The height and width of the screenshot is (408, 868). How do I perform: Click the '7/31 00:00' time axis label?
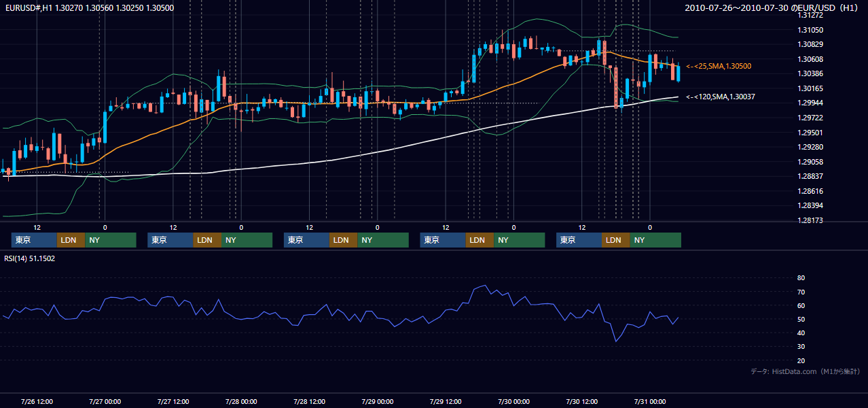click(x=650, y=401)
